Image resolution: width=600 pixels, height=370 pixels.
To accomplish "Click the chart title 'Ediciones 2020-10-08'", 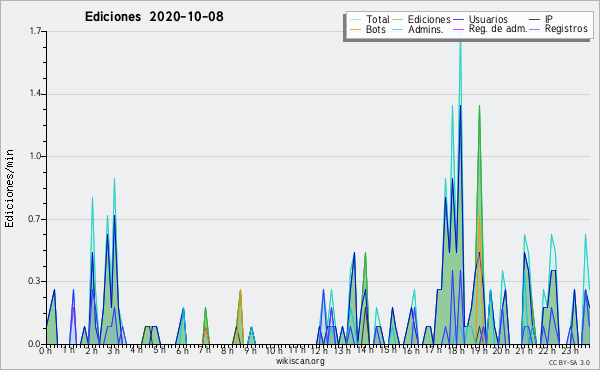I will pos(154,17).
